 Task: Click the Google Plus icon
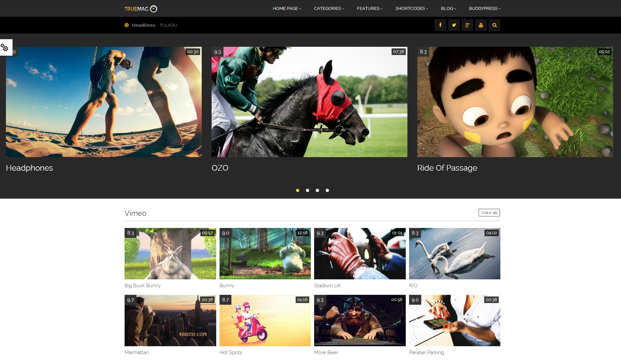tap(467, 25)
